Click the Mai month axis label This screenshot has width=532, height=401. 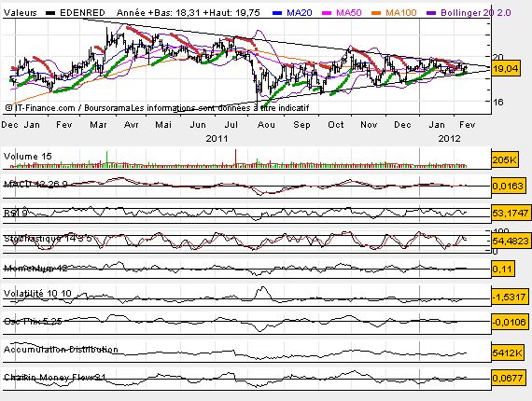click(x=163, y=125)
